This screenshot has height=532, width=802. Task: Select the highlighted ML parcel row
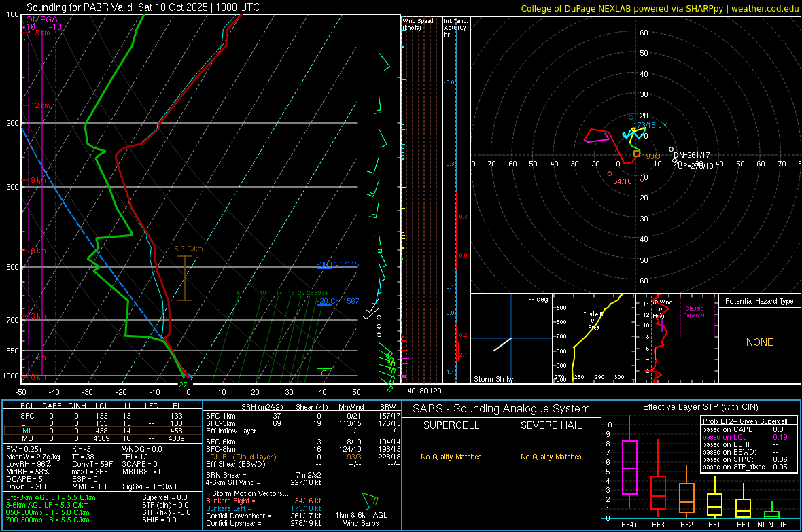point(103,431)
